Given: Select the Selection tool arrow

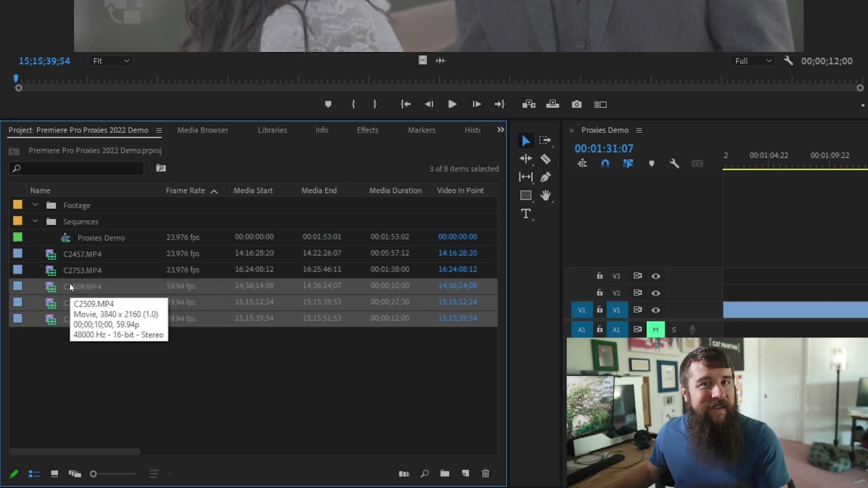Looking at the screenshot, I should tap(526, 141).
